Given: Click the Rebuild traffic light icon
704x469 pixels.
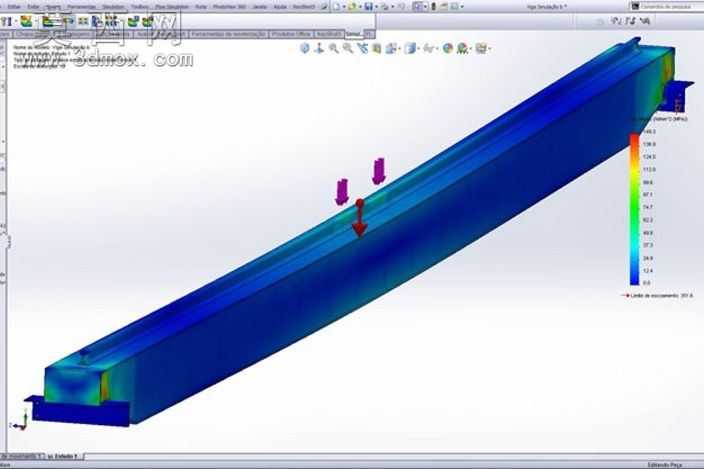Looking at the screenshot, I should [x=434, y=6].
